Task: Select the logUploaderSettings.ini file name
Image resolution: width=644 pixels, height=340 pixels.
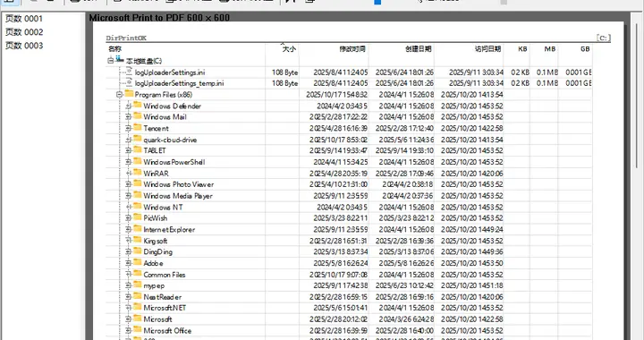Action: (170, 72)
